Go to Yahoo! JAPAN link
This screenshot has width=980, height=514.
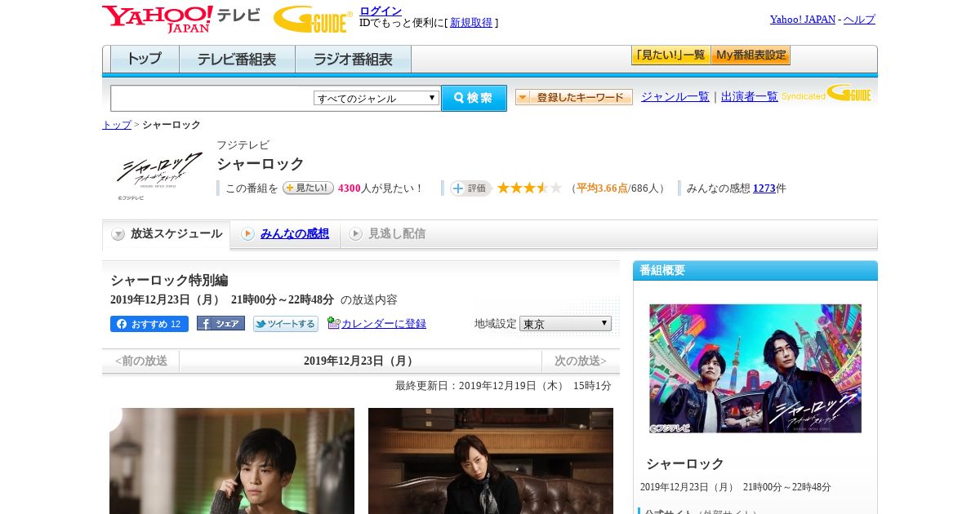point(803,19)
